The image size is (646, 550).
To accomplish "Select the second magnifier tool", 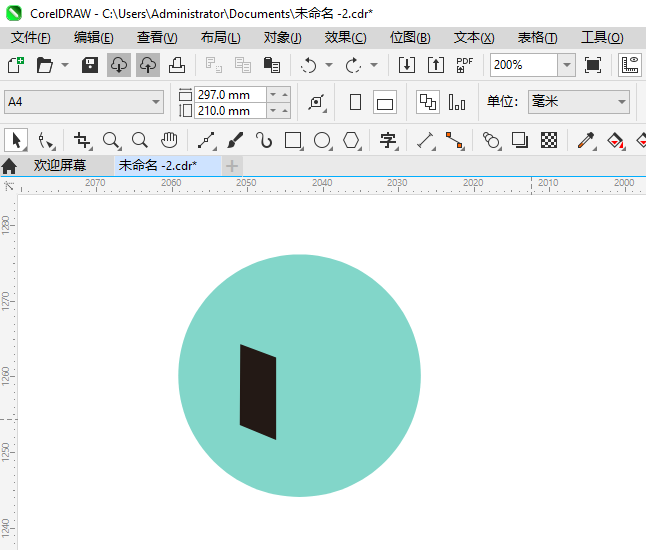I will pos(140,140).
